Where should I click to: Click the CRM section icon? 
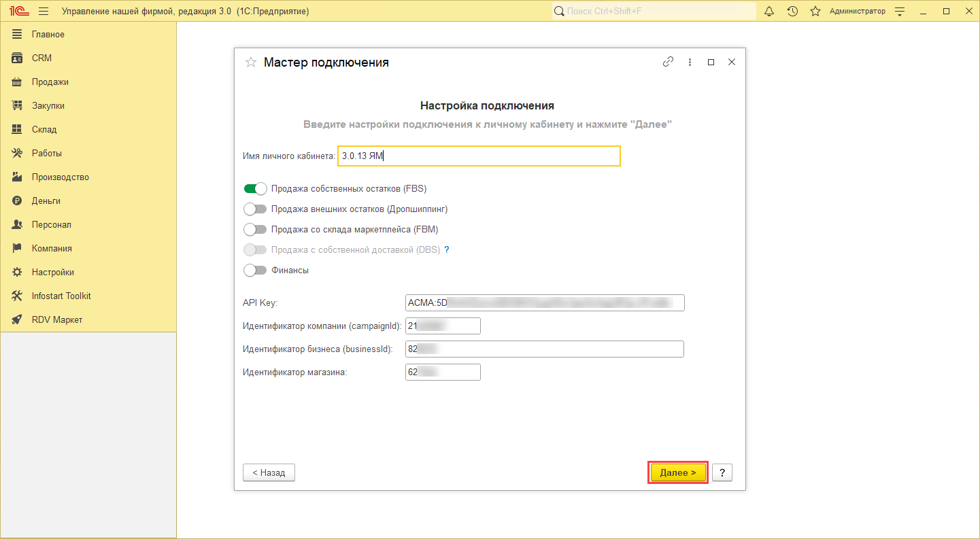click(18, 58)
